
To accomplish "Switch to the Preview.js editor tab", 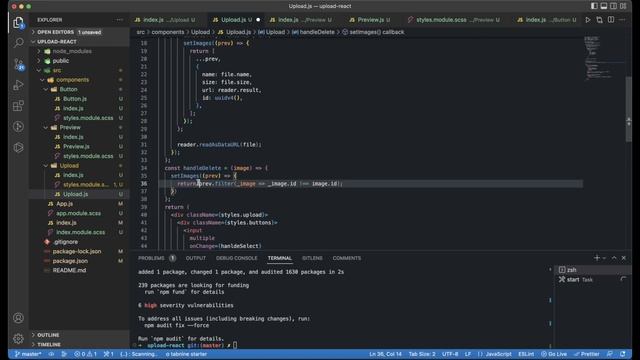I will (370, 20).
